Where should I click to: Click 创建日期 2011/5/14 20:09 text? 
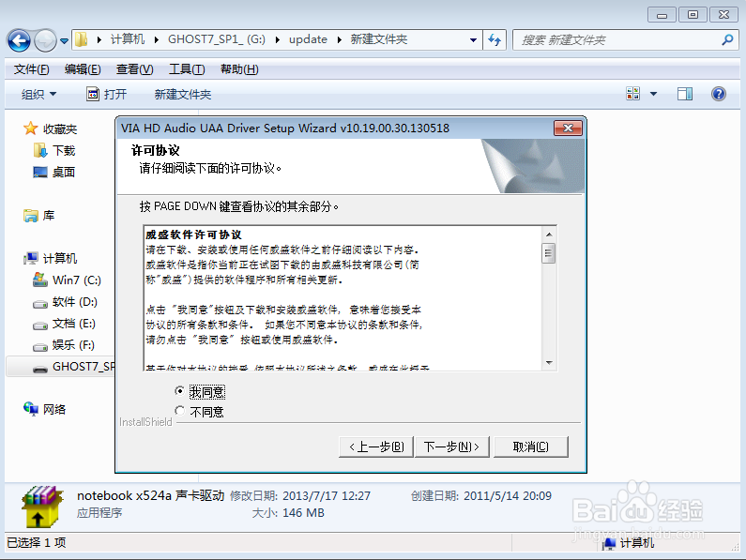tap(481, 496)
